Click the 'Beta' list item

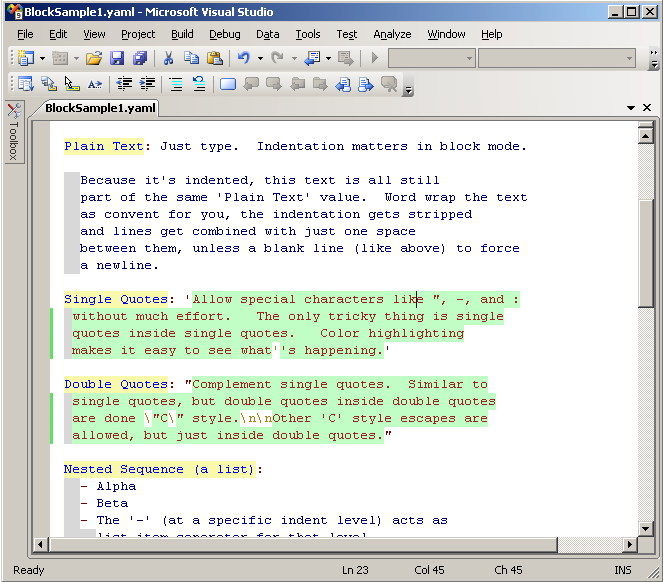[x=112, y=503]
